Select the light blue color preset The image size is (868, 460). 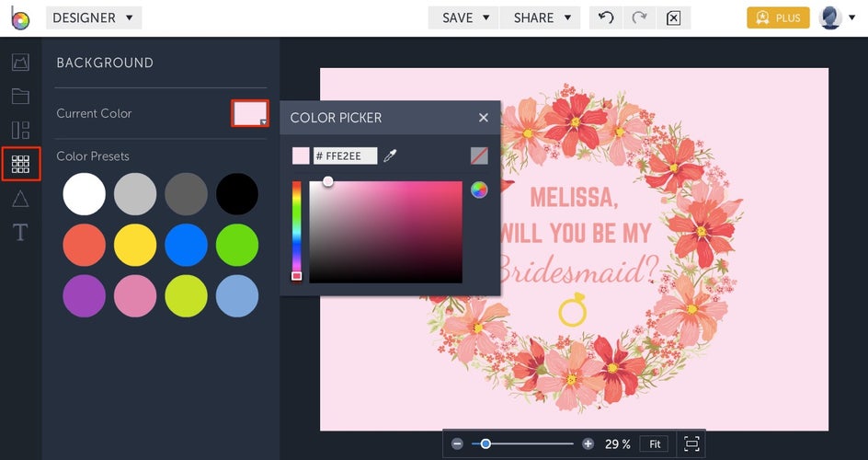[x=237, y=295]
